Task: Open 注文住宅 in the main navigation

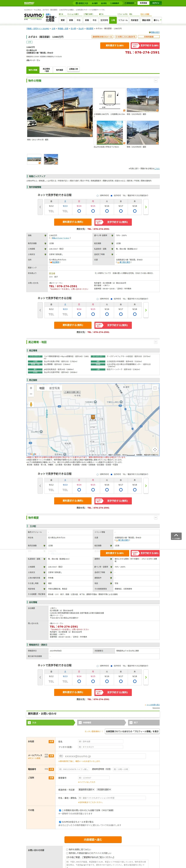Action: point(104,20)
